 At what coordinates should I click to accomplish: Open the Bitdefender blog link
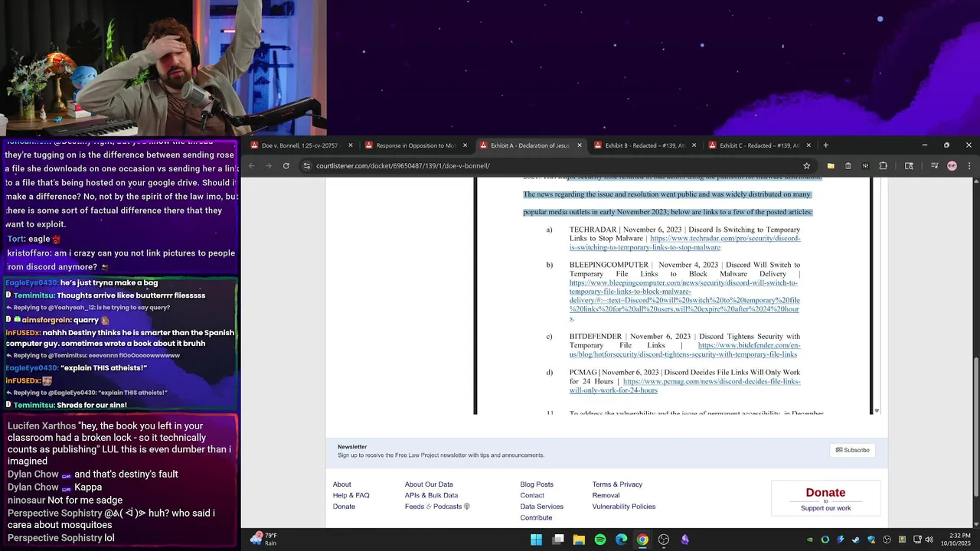click(x=684, y=350)
